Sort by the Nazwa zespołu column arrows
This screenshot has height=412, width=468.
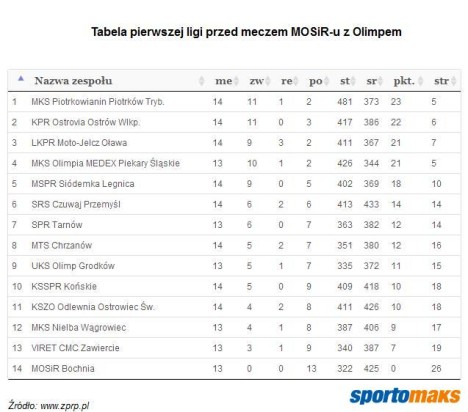point(201,81)
